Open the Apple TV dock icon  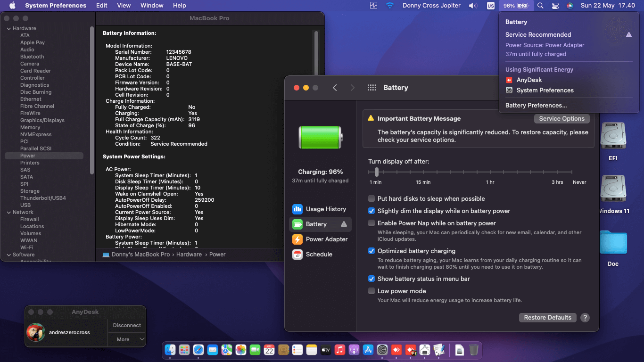326,350
